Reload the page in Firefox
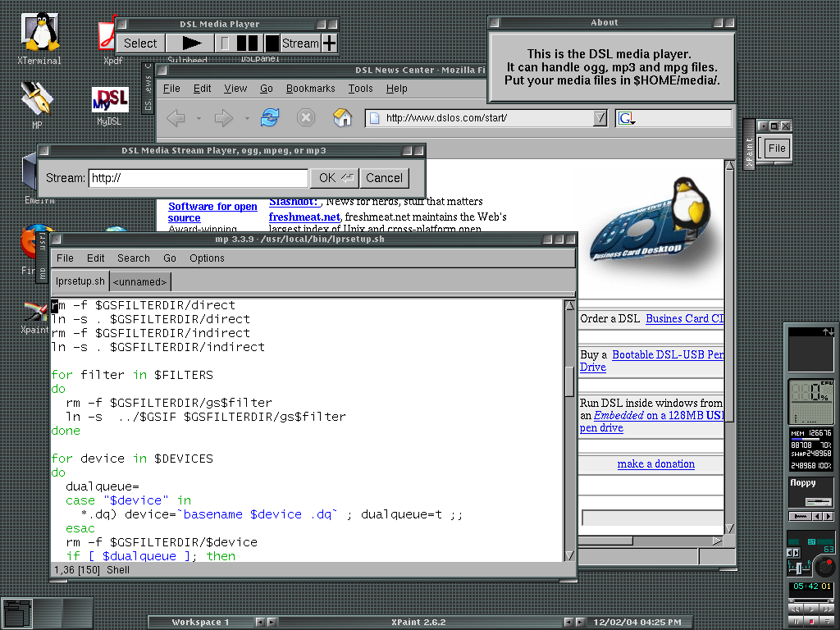Viewport: 840px width, 630px height. coord(270,117)
